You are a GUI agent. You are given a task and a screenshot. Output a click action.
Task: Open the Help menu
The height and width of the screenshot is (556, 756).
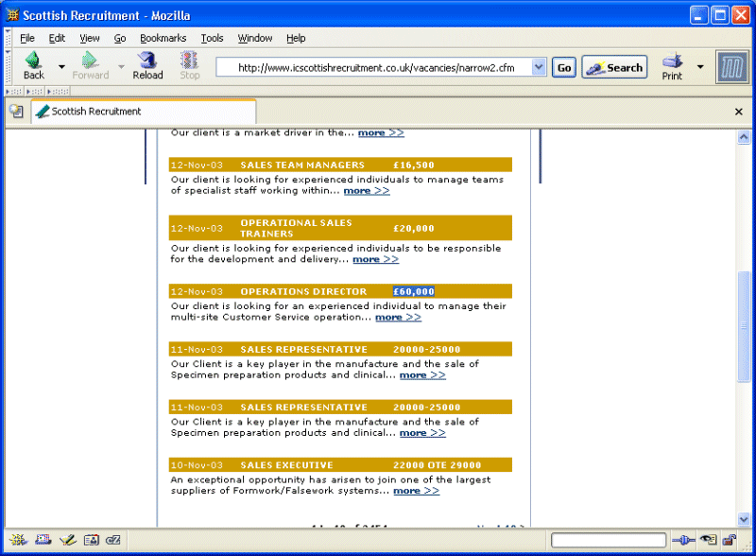296,38
